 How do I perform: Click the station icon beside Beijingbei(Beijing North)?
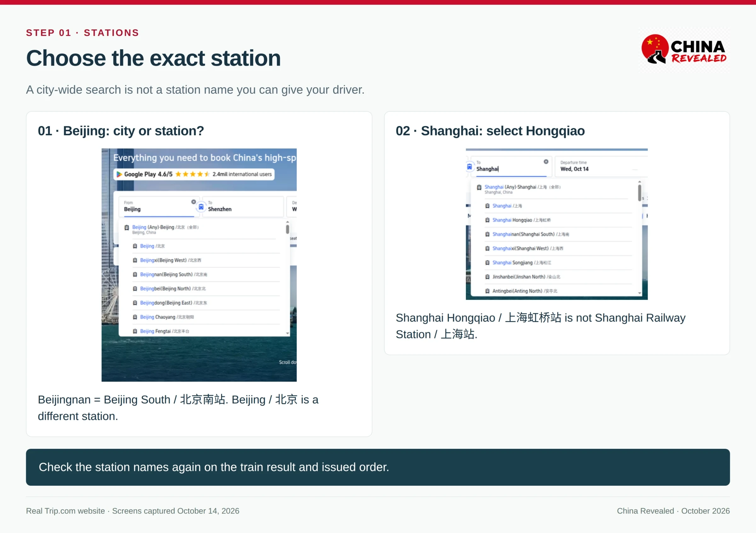135,289
